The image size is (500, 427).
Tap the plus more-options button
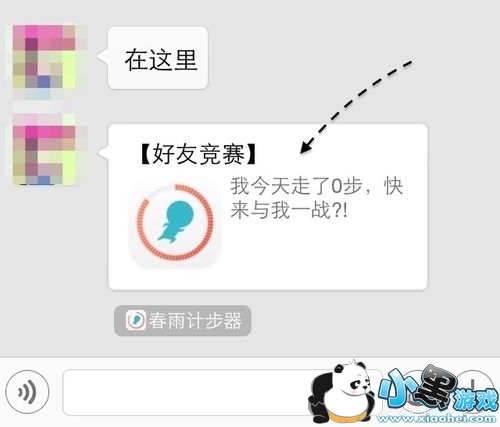click(473, 392)
